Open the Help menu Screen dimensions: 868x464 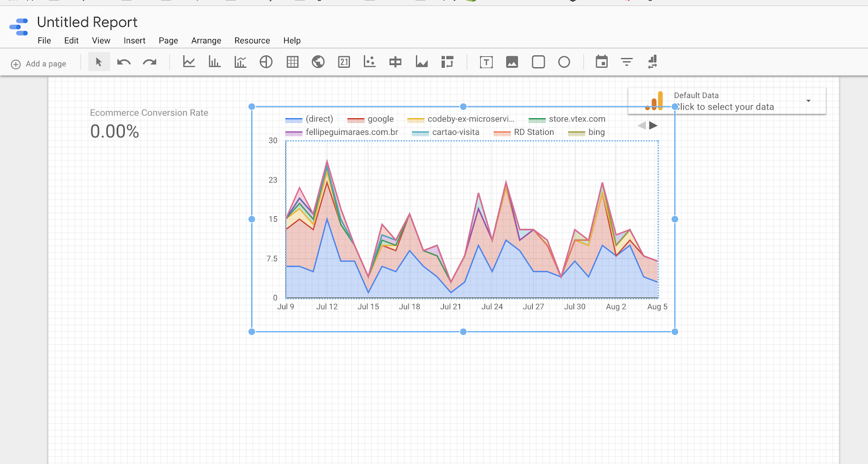tap(292, 41)
